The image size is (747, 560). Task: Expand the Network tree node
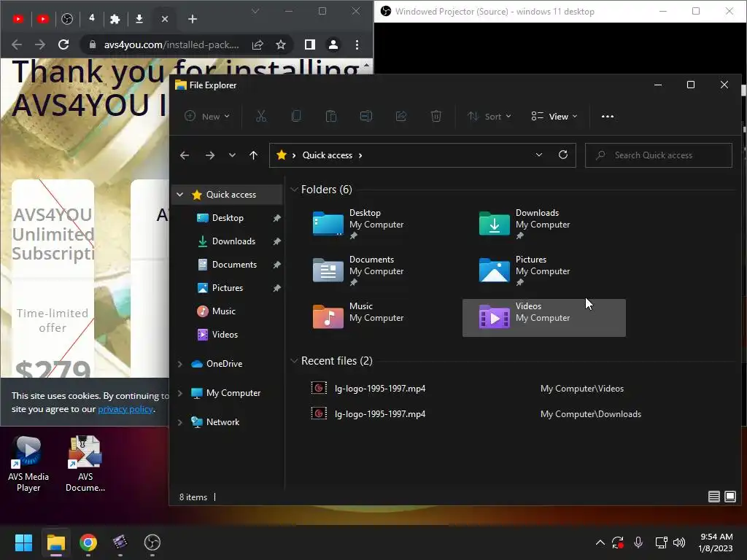click(x=179, y=422)
